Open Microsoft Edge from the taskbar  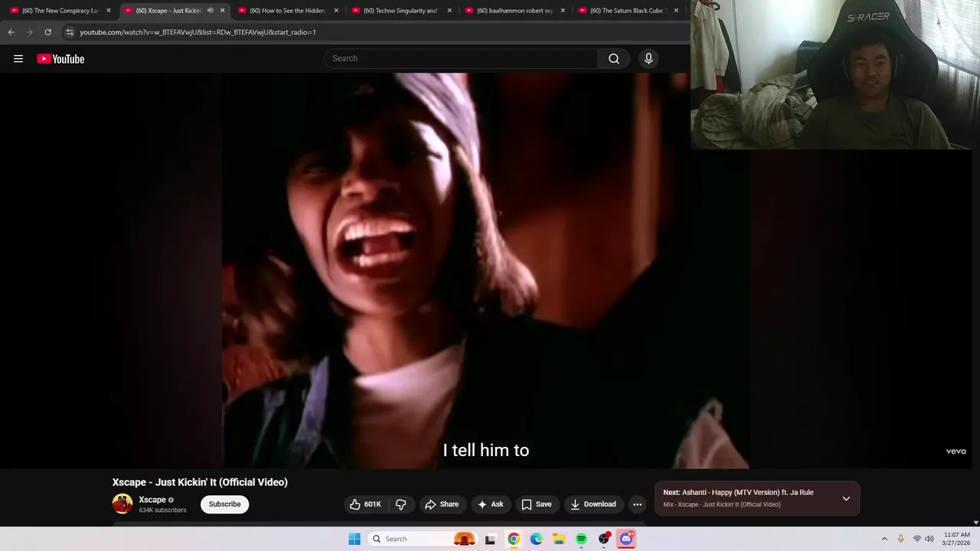[x=537, y=539]
